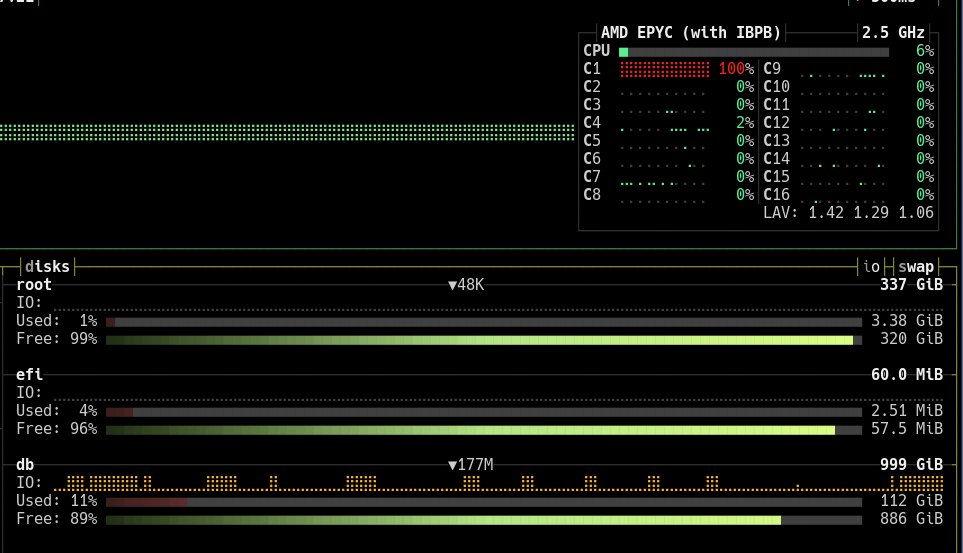Viewport: 963px width, 553px height.
Task: Click the LAV load average line
Action: coord(848,213)
